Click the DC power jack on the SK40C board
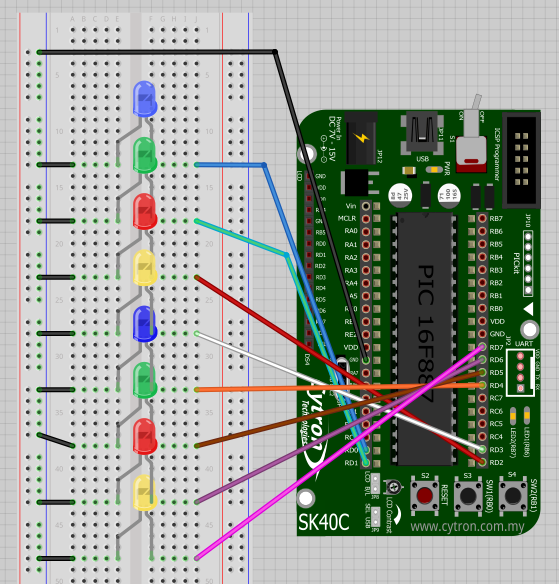The image size is (559, 584). coord(361,139)
